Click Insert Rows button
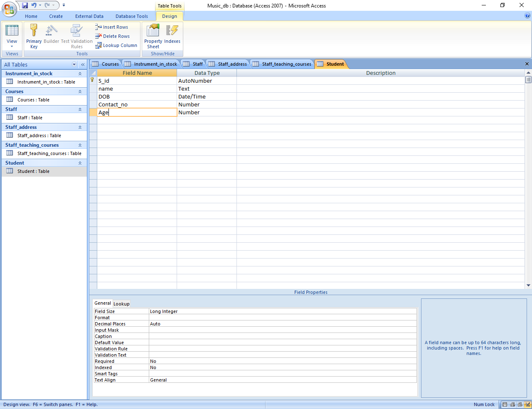532x409 pixels. coord(112,27)
